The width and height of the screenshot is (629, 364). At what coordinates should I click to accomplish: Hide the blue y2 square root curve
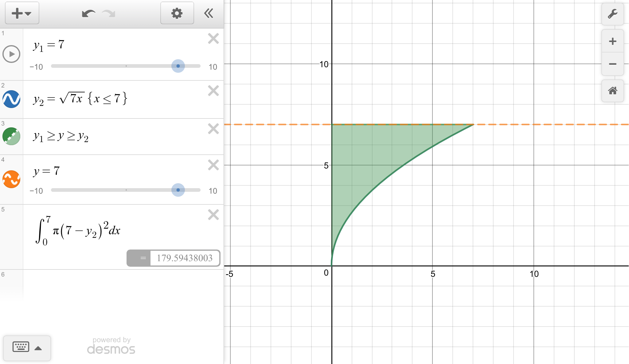[x=11, y=99]
